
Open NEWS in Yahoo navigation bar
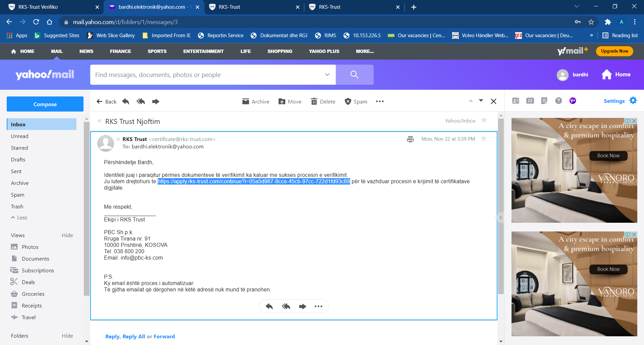86,51
